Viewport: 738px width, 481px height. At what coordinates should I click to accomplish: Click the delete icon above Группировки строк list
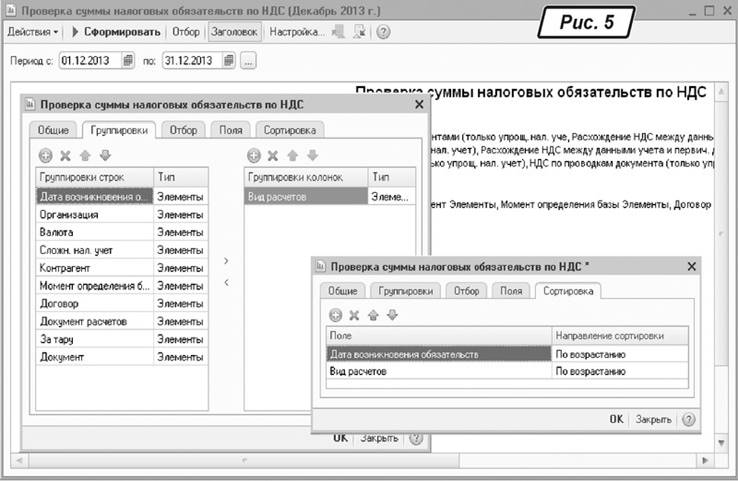click(65, 155)
